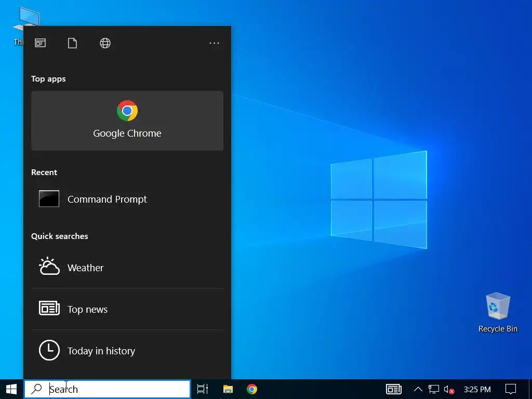Open network status tray icon
The height and width of the screenshot is (399, 532).
click(x=434, y=389)
